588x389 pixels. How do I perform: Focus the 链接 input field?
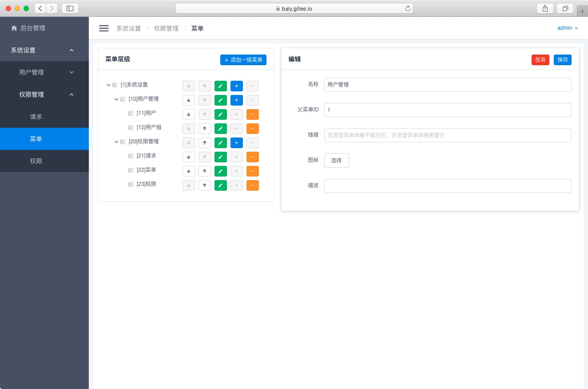[x=448, y=135]
